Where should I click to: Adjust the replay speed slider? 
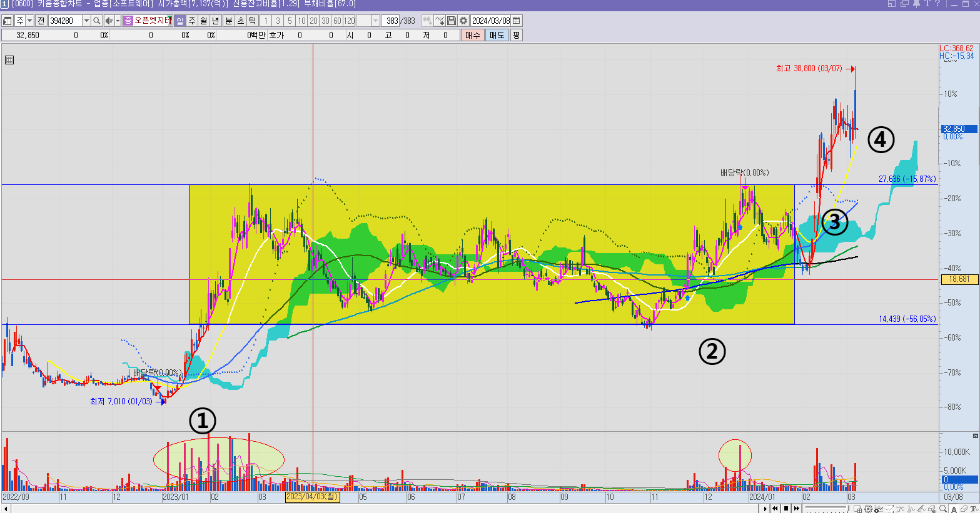tap(827, 508)
